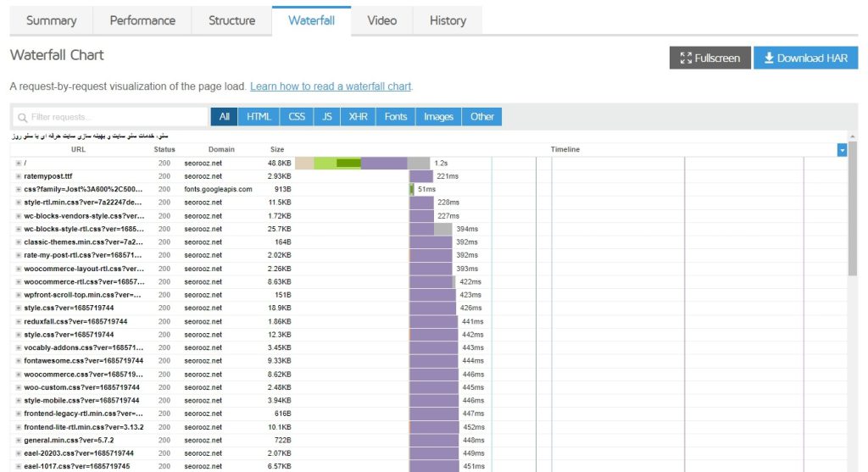
Task: Filter requests by Images
Action: pos(438,117)
